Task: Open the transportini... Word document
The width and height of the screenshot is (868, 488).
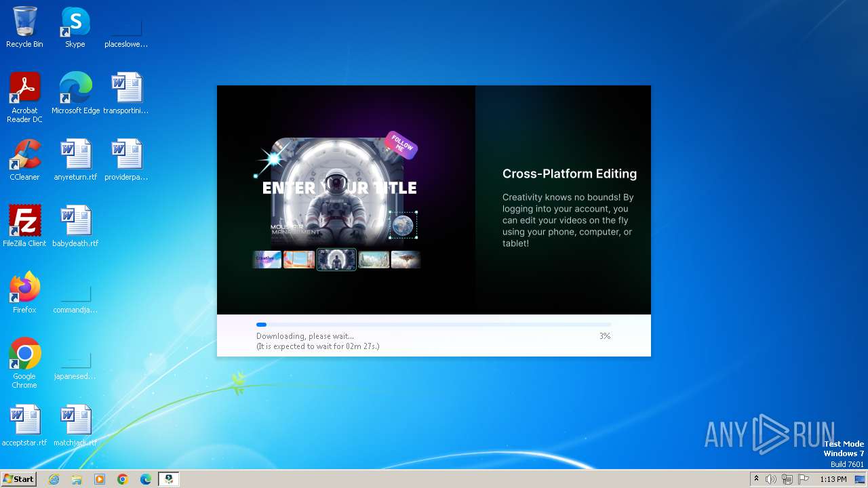Action: coord(126,94)
